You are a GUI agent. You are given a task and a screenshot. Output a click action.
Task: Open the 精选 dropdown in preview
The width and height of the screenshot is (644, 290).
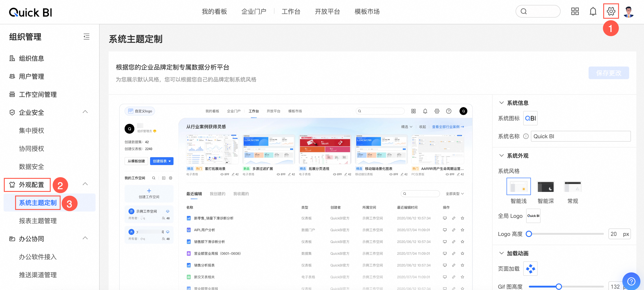[x=407, y=127]
